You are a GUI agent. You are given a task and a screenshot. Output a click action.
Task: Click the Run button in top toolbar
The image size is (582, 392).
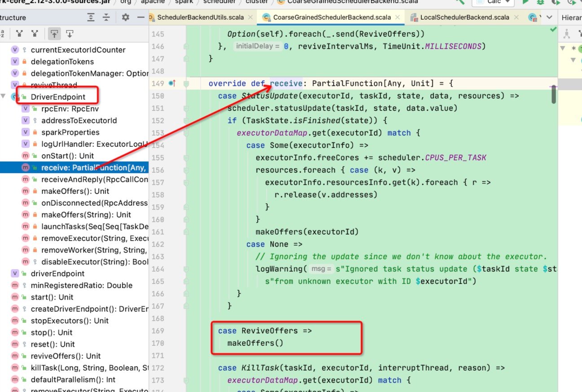pos(525,2)
